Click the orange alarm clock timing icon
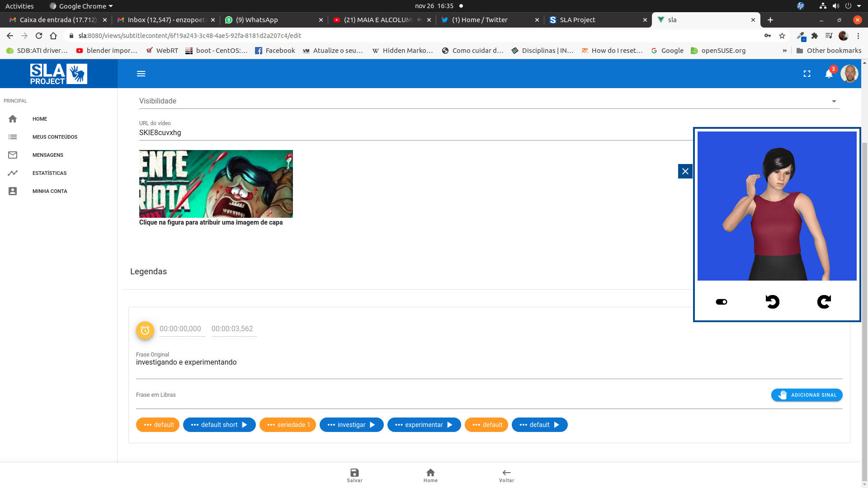The height and width of the screenshot is (488, 868). [145, 330]
